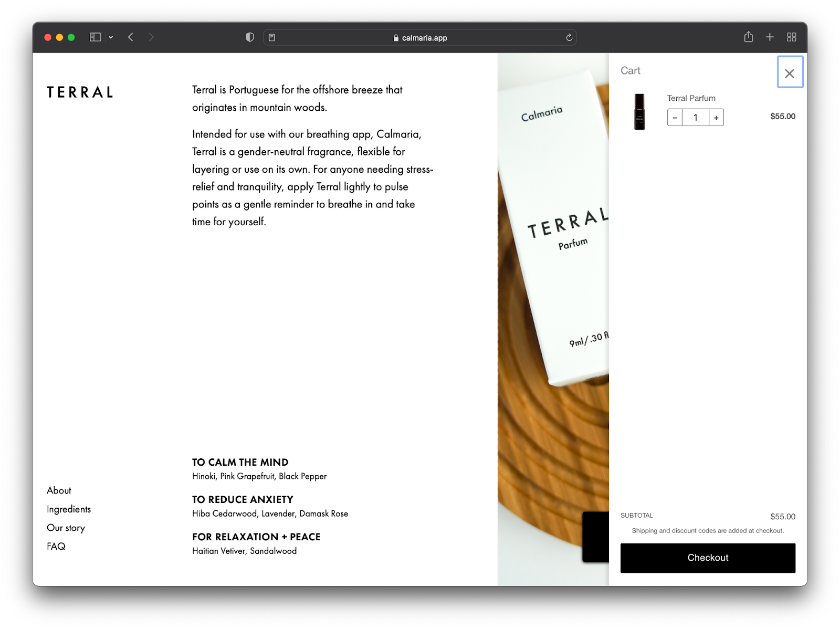This screenshot has width=840, height=629.
Task: Click the window's yellow minimize button
Action: pyautogui.click(x=59, y=37)
